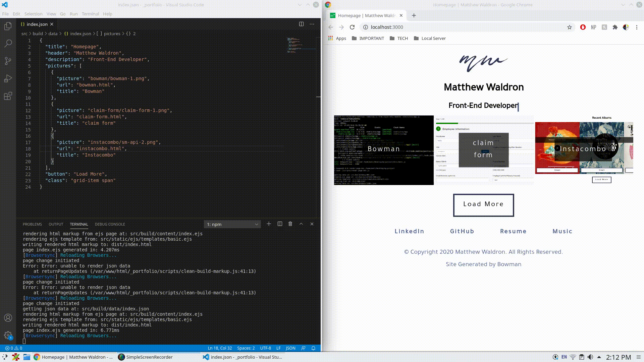Open the Terminal menu in menu bar
Screen dimensions: 644x362
tap(90, 14)
